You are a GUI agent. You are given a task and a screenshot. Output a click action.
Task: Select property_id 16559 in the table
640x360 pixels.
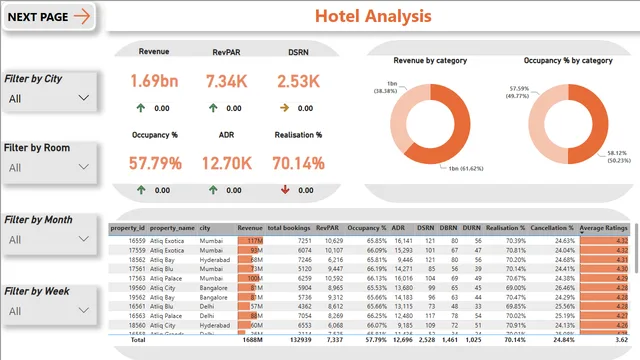pyautogui.click(x=137, y=241)
